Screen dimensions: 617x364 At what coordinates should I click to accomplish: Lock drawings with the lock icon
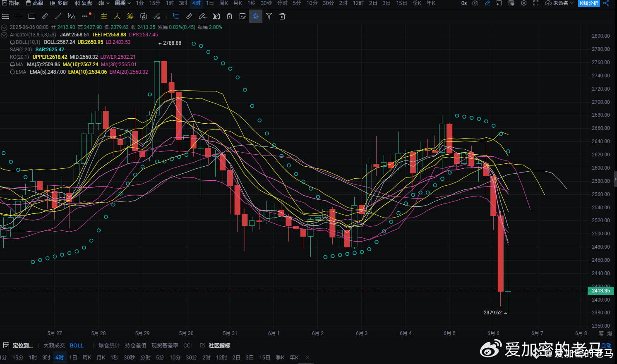click(229, 16)
